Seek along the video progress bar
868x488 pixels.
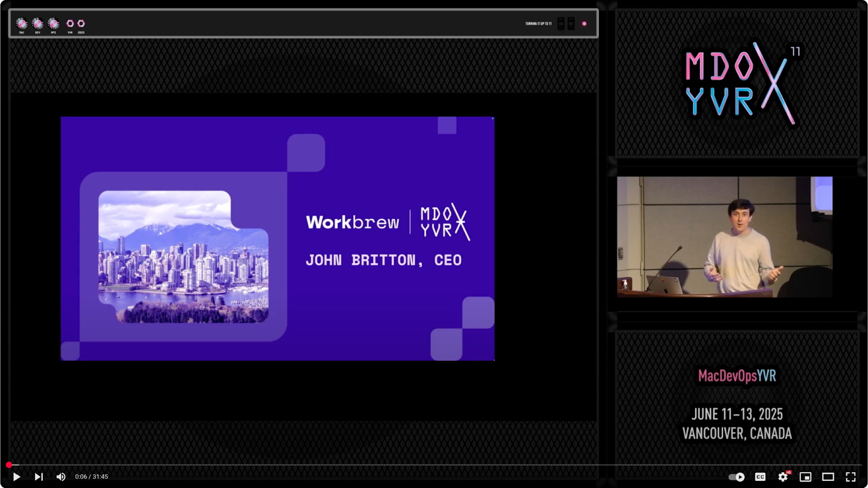click(x=434, y=465)
